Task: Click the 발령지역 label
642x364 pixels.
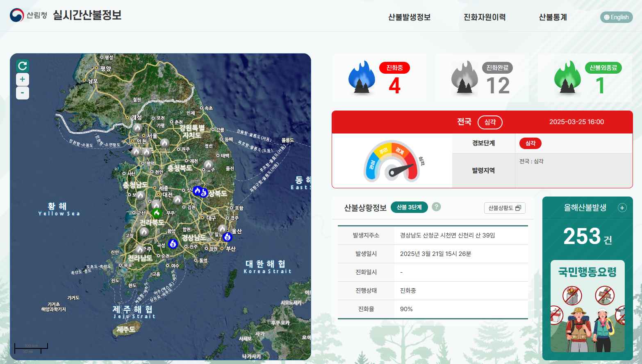Action: [483, 170]
